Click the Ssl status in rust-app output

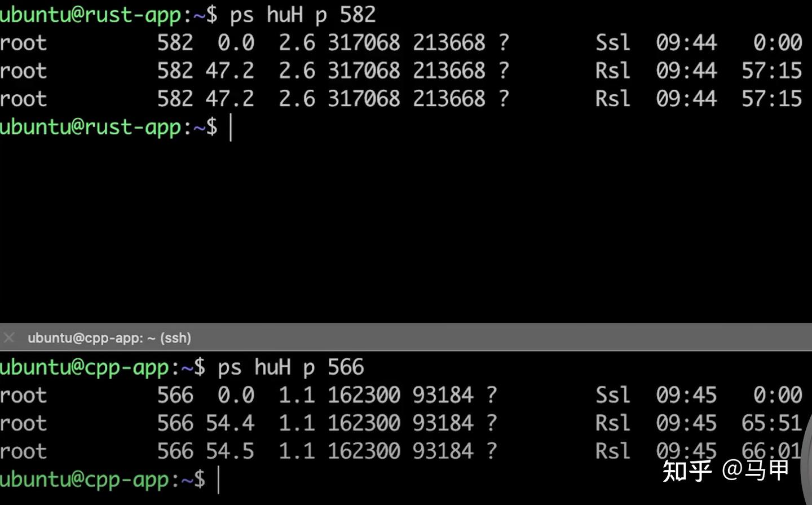point(612,43)
